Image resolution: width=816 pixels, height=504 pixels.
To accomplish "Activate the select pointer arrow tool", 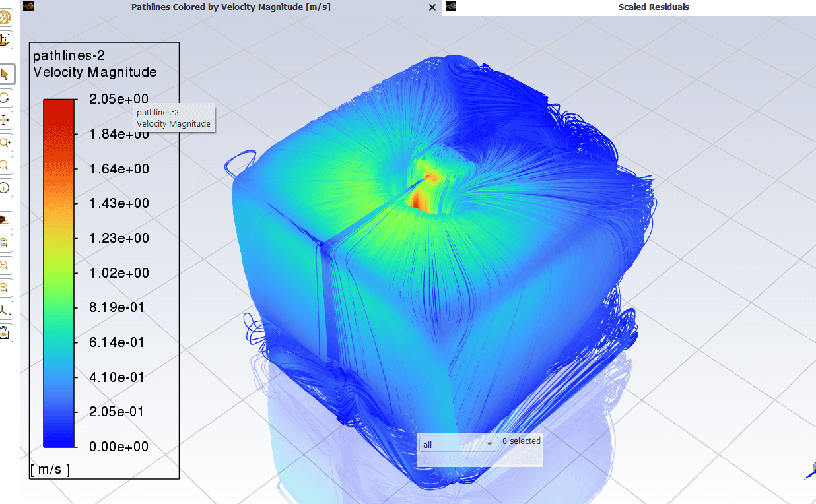I will [5, 73].
